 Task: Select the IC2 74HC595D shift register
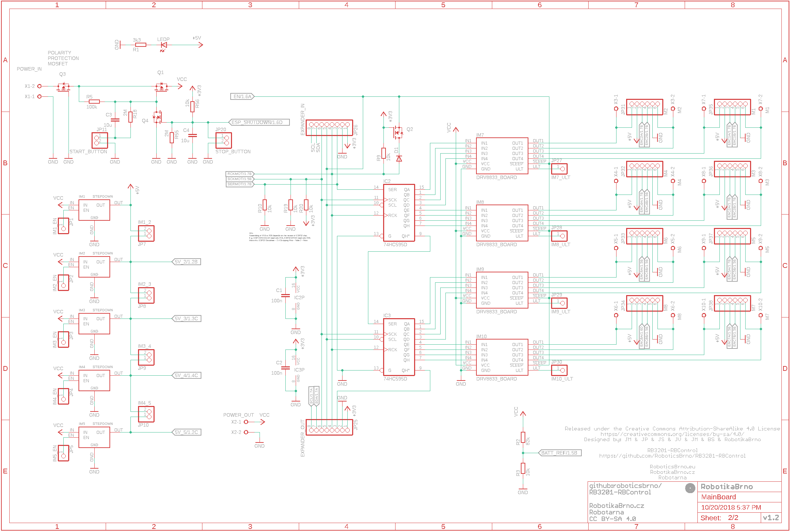(399, 213)
